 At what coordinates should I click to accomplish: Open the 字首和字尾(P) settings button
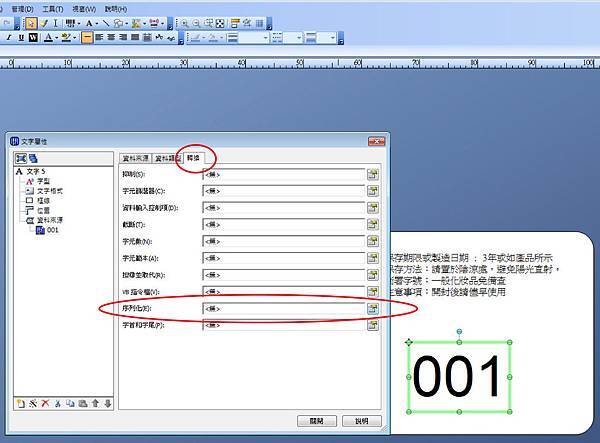[373, 325]
